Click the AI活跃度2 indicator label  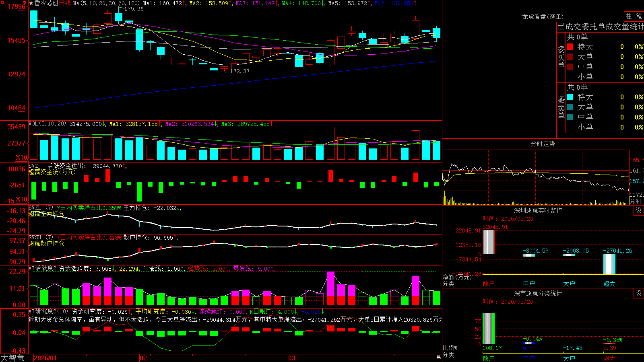pyautogui.click(x=43, y=268)
